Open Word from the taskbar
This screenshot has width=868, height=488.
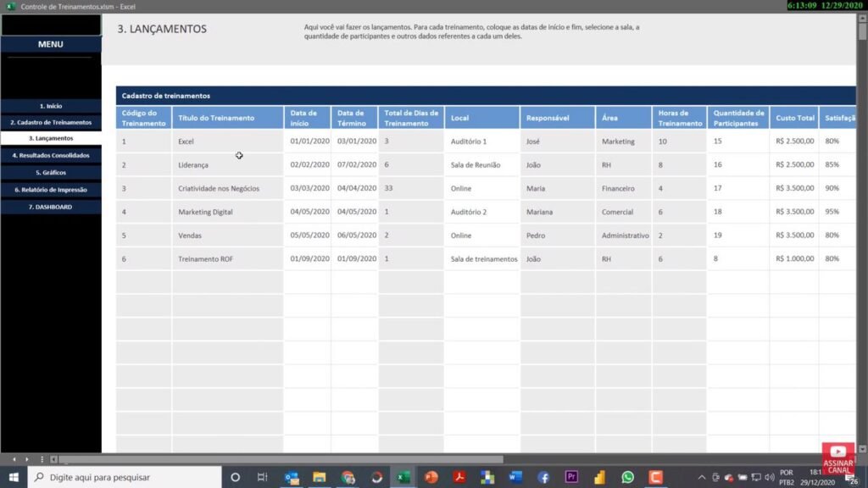(x=515, y=477)
